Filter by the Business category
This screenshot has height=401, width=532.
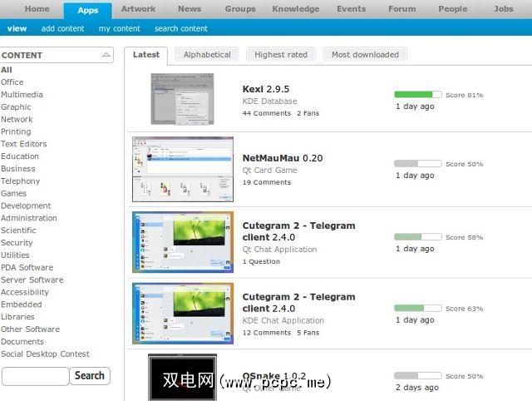pos(18,169)
